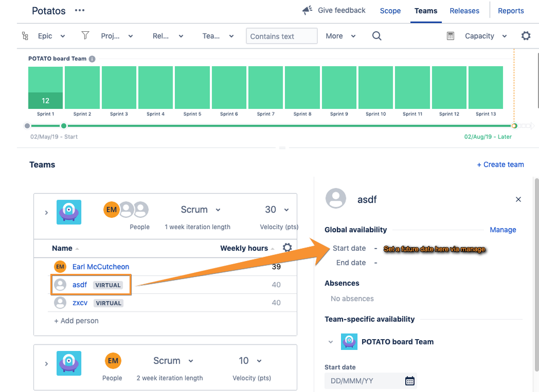Image resolution: width=539 pixels, height=392 pixels.
Task: Change the second team's Scrum dropdown
Action: (173, 361)
